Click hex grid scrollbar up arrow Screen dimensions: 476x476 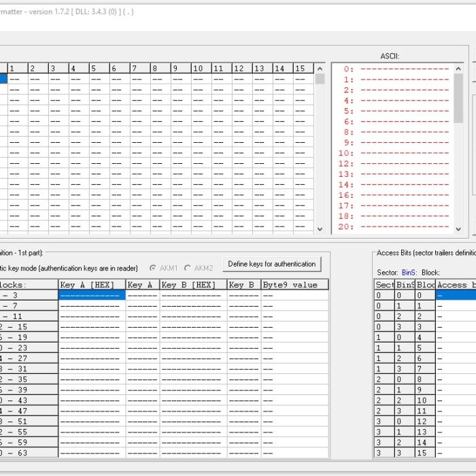click(x=320, y=69)
